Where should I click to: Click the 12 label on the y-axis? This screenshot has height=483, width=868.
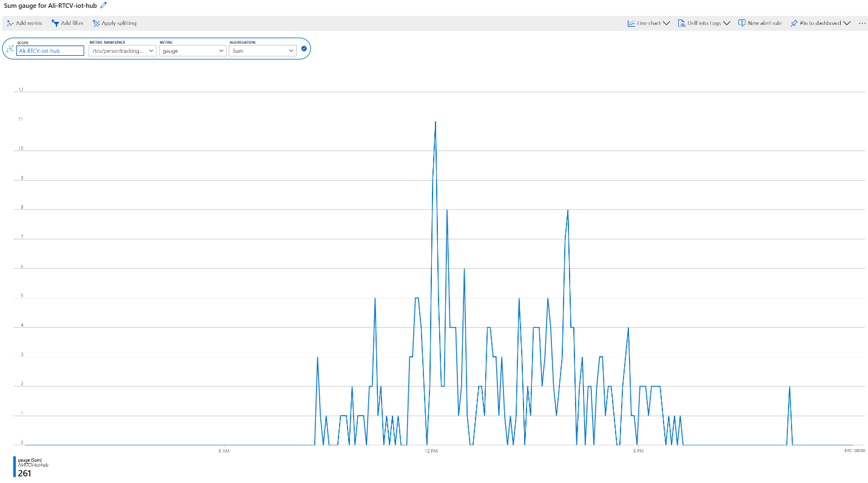pos(21,90)
